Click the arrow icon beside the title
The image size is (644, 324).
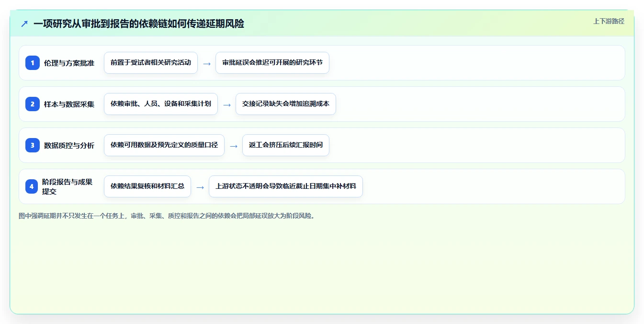[24, 23]
